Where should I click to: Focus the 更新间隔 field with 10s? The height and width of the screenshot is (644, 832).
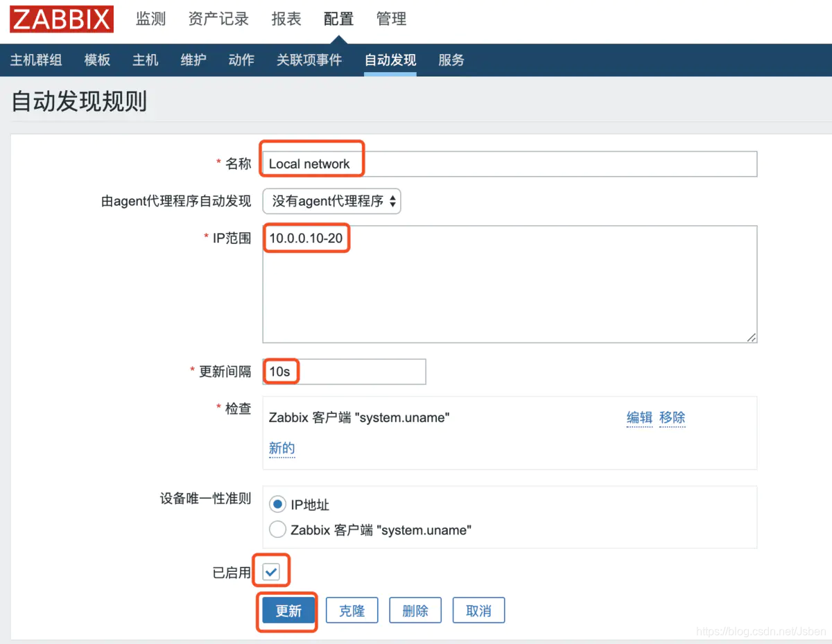tap(344, 372)
